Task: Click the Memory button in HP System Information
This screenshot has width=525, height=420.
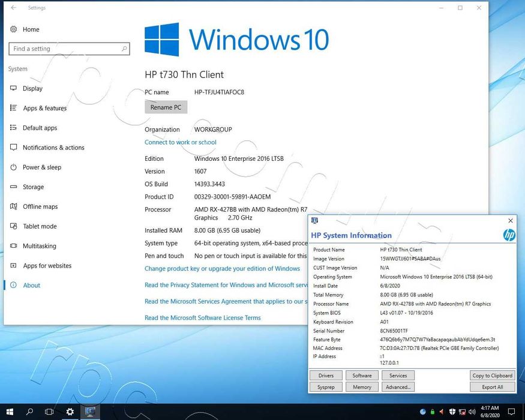Action: tap(362, 387)
